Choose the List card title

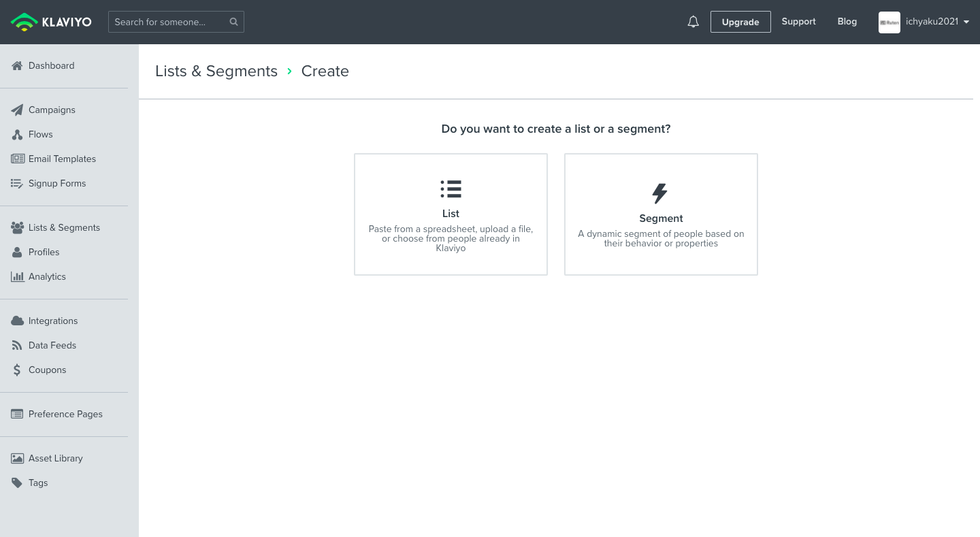451,213
